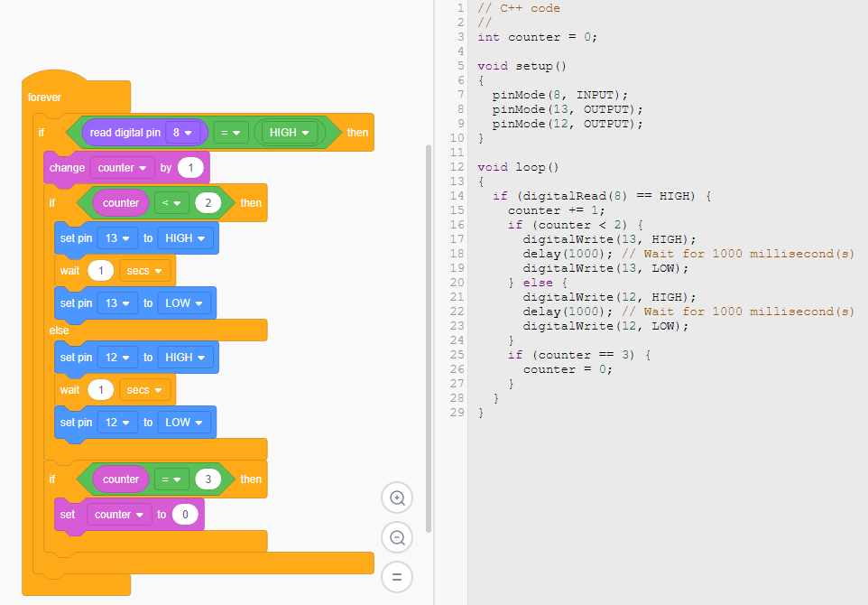The width and height of the screenshot is (868, 605).
Task: Click code line 'pinMode(13, OUTPUT);'
Action: coord(568,109)
